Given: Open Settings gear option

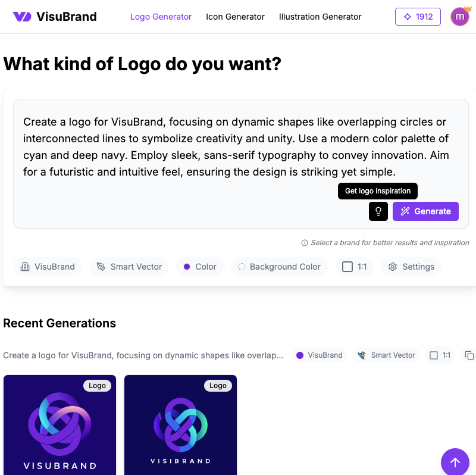Looking at the screenshot, I should click(411, 267).
